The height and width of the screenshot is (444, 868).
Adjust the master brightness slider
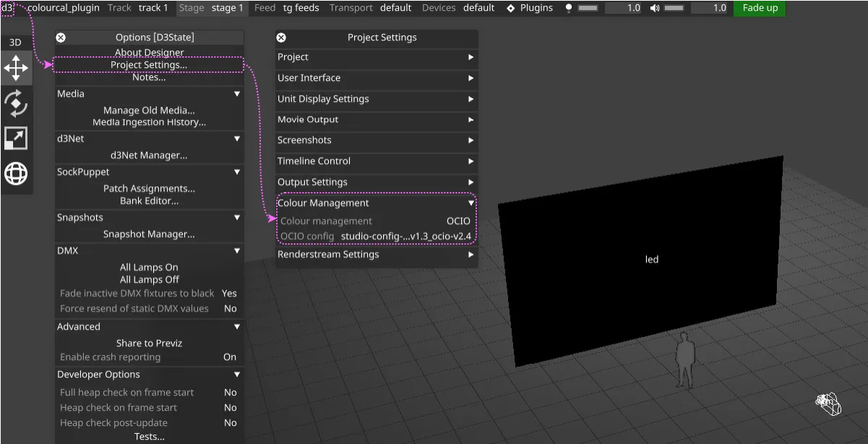(588, 8)
